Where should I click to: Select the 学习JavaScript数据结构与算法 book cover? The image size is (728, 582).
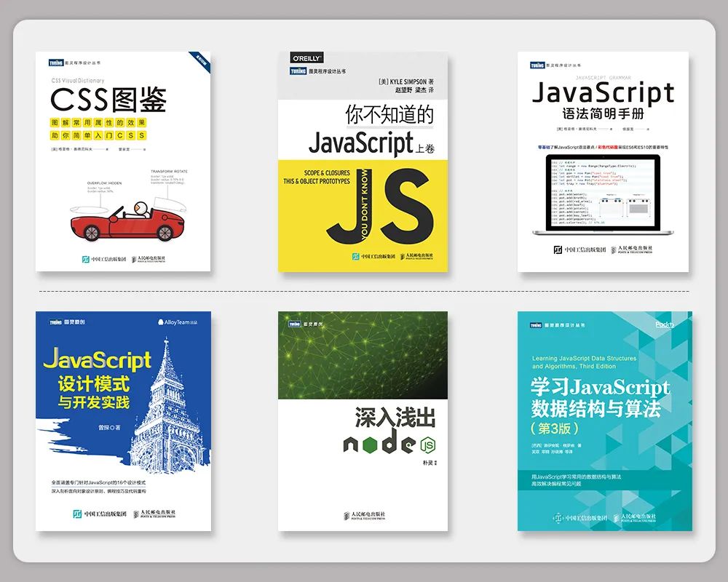[605, 421]
